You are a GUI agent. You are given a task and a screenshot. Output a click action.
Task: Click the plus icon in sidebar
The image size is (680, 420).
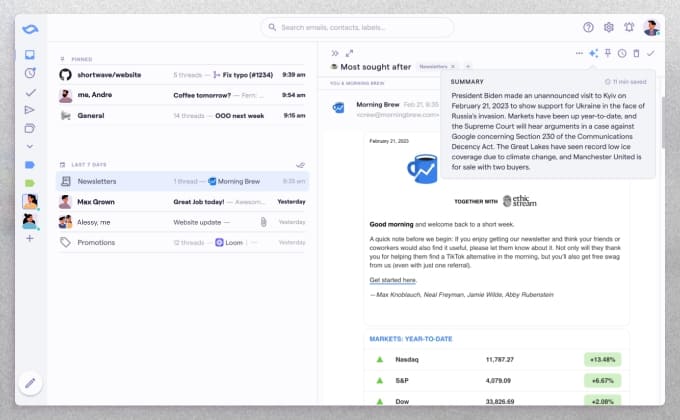29,238
